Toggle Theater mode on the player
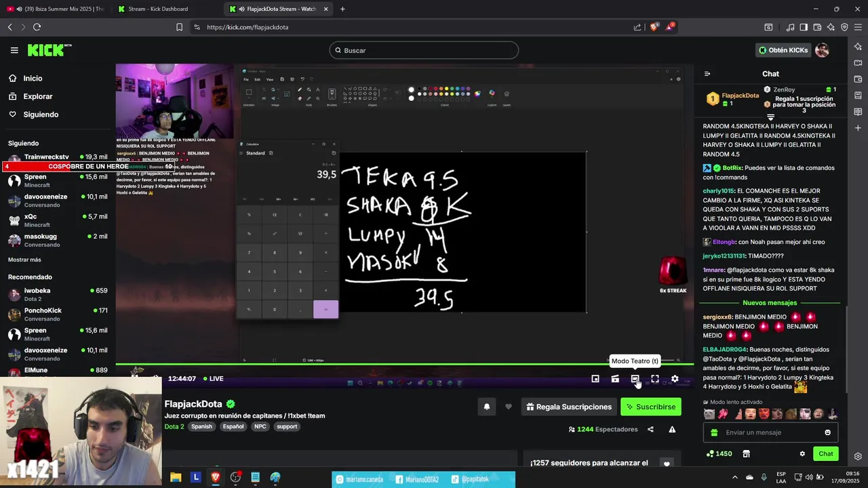868x488 pixels. (x=635, y=379)
